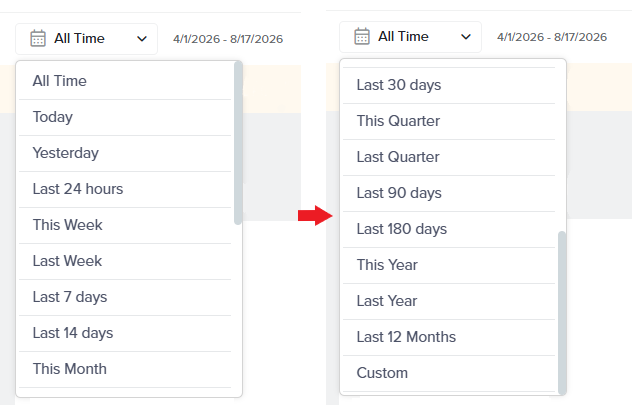Screen dimensions: 632x405
Task: Click the right dropdown list scrollbar thumb
Action: click(x=562, y=313)
